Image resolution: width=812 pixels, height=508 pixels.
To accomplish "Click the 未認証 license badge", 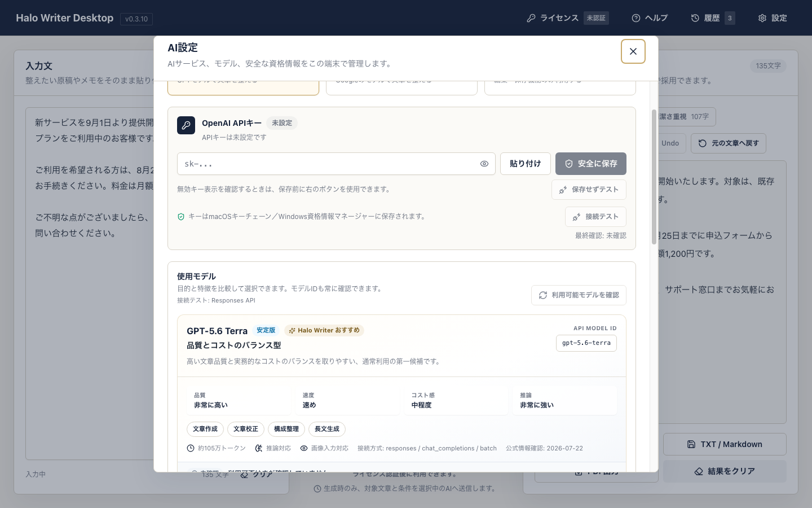I will (x=596, y=18).
